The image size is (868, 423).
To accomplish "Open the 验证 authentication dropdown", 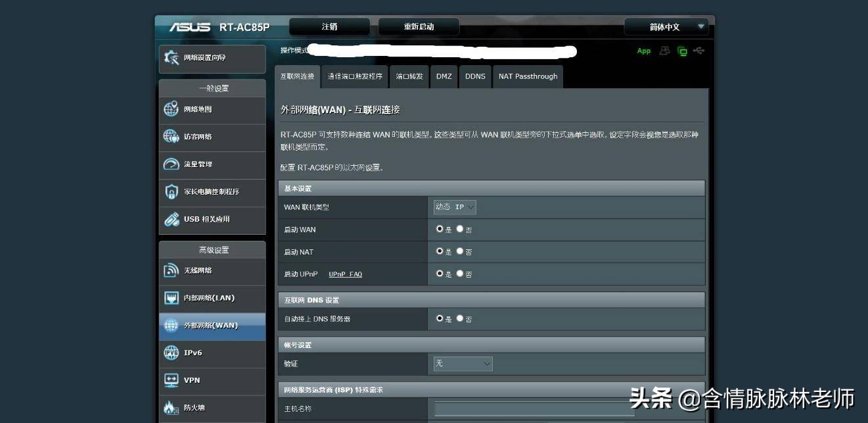I will 462,363.
